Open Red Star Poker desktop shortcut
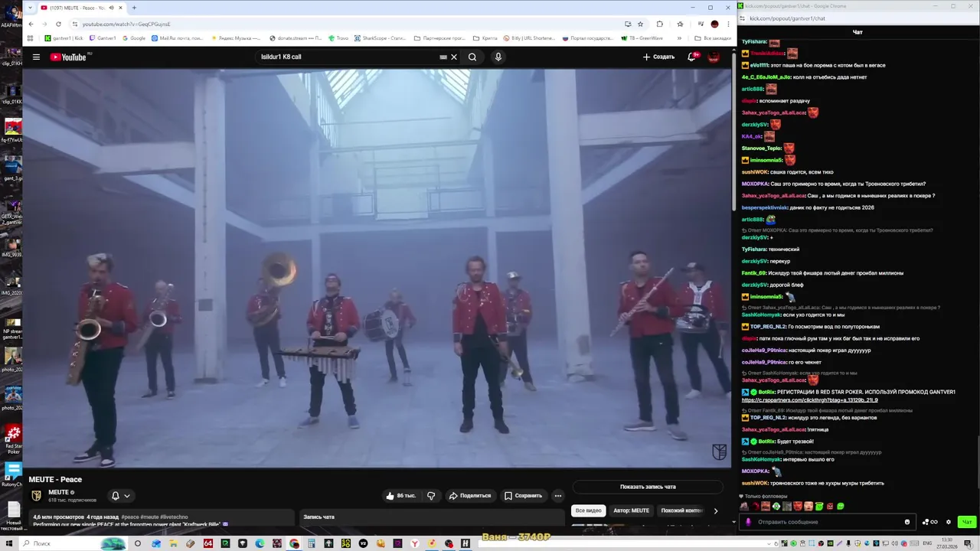Image resolution: width=980 pixels, height=551 pixels. [13, 440]
